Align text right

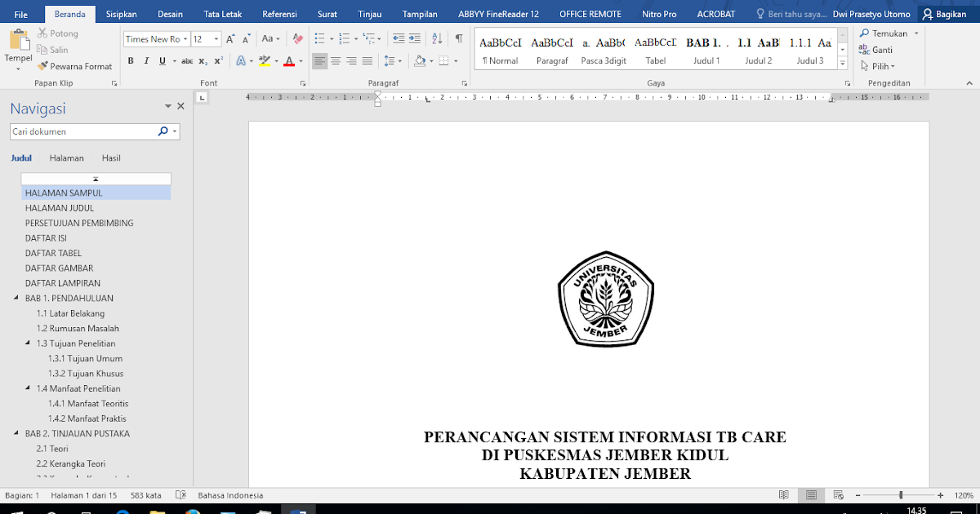pyautogui.click(x=351, y=61)
